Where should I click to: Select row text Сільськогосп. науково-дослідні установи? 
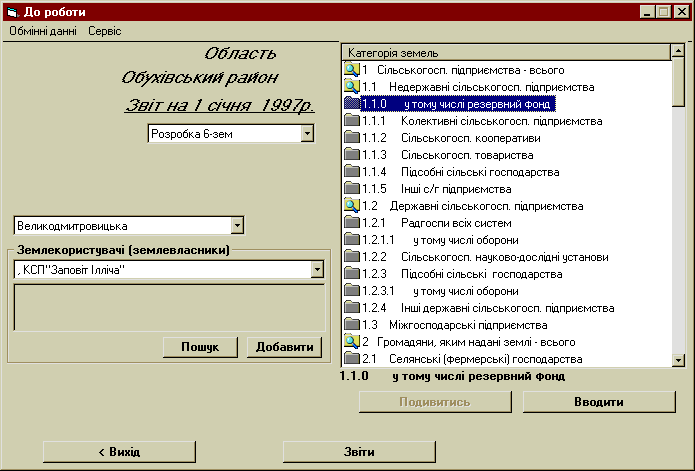(x=504, y=257)
